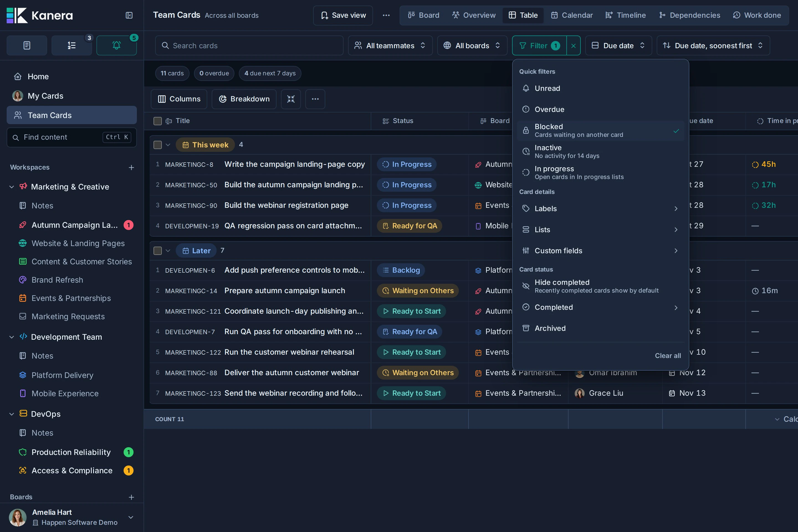798x532 pixels.
Task: Expand the Custom fields filter submenu
Action: click(x=600, y=251)
